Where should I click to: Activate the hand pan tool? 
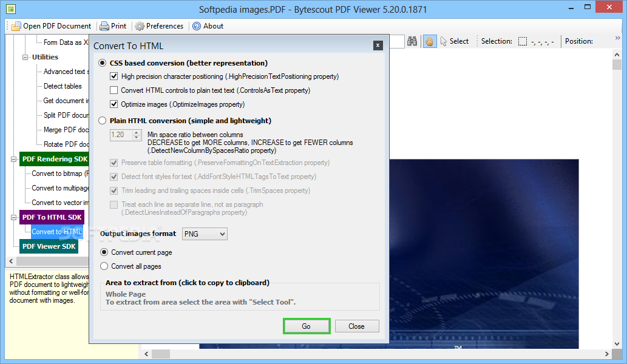point(430,41)
